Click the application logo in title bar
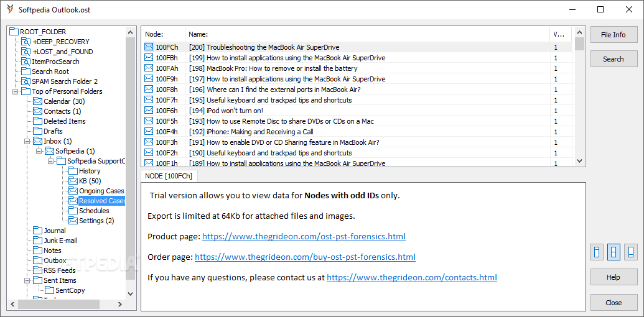Screen dimensions: 644x317 pyautogui.click(x=10, y=9)
